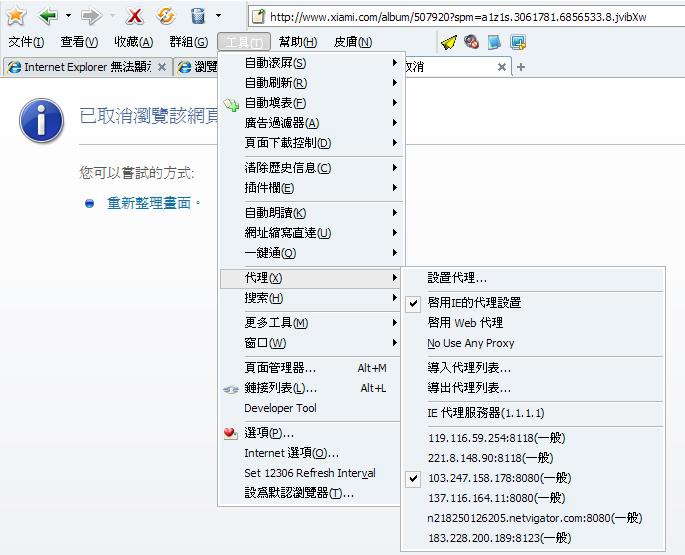685x555 pixels.
Task: Open 查看(V) menu
Action: 79,42
